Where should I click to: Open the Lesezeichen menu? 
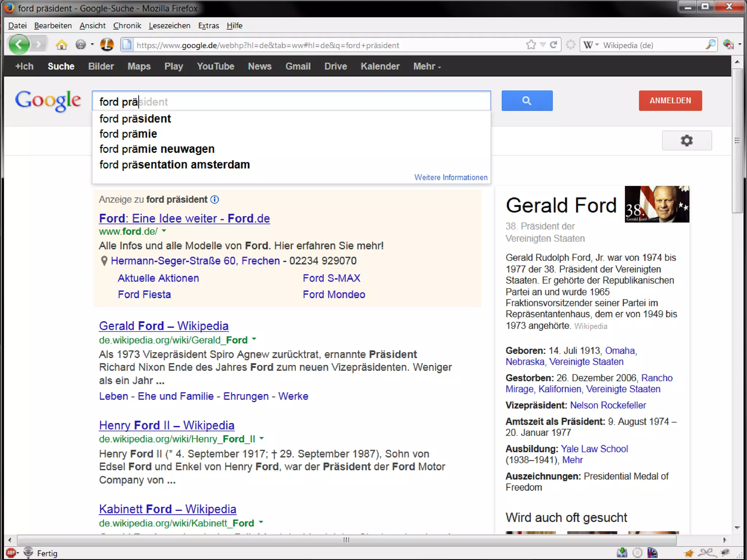point(169,26)
